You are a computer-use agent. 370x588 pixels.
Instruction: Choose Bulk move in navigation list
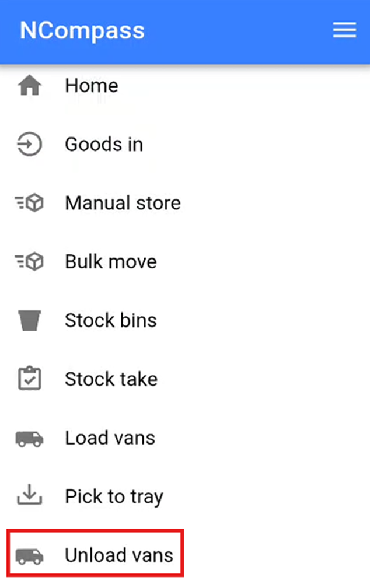[111, 262]
